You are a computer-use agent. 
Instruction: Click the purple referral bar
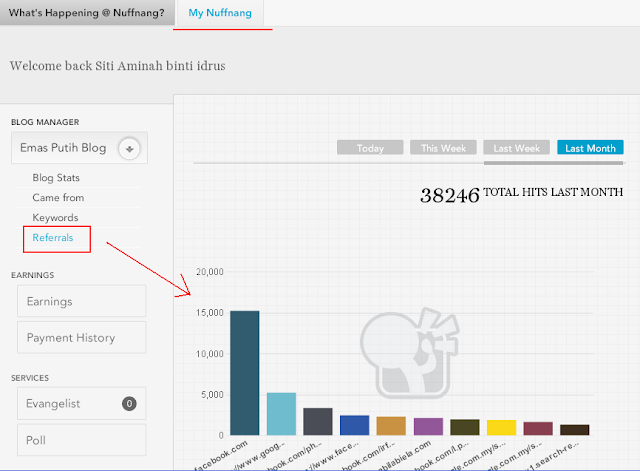428,427
